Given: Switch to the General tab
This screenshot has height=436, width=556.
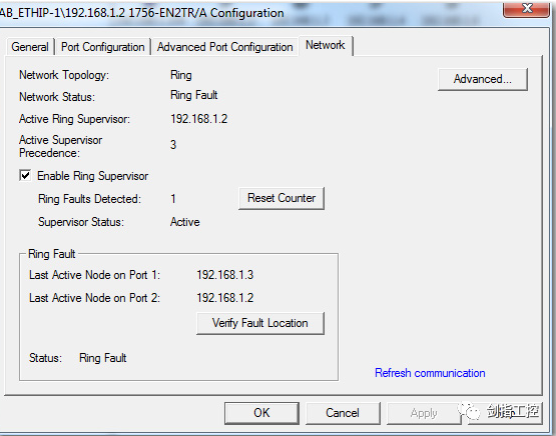Looking at the screenshot, I should point(30,47).
